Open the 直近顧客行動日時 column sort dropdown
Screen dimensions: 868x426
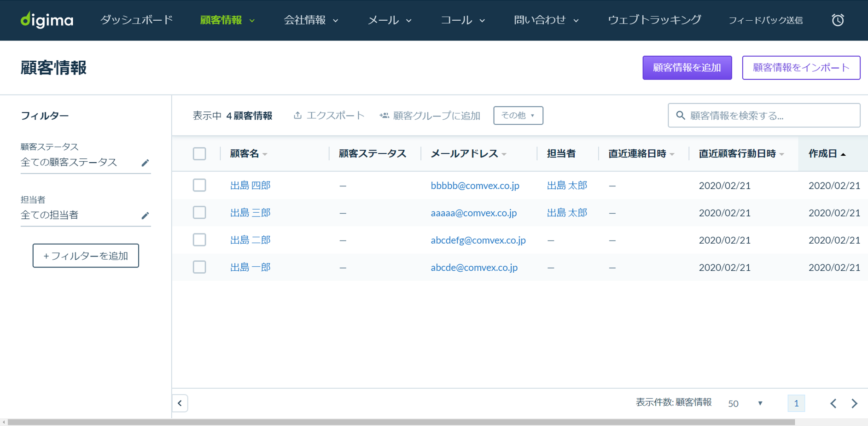[x=782, y=154]
